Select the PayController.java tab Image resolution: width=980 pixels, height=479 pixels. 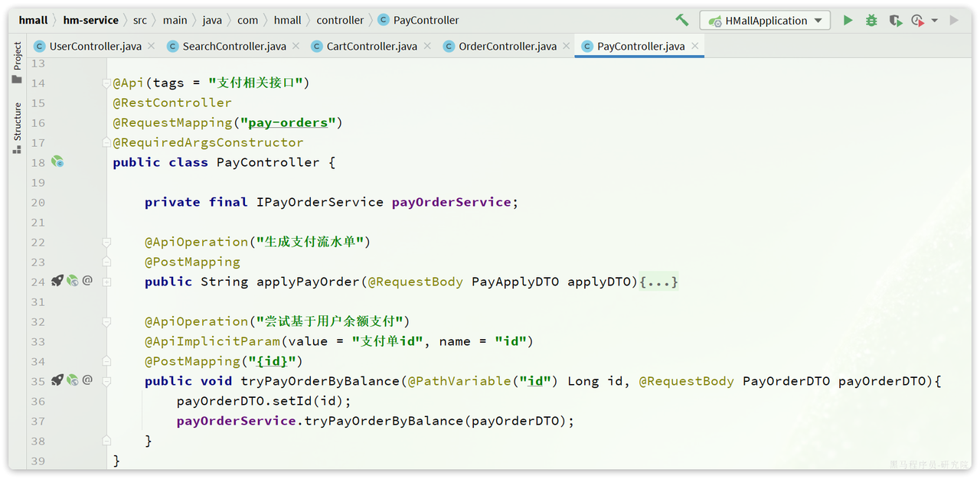click(x=641, y=47)
